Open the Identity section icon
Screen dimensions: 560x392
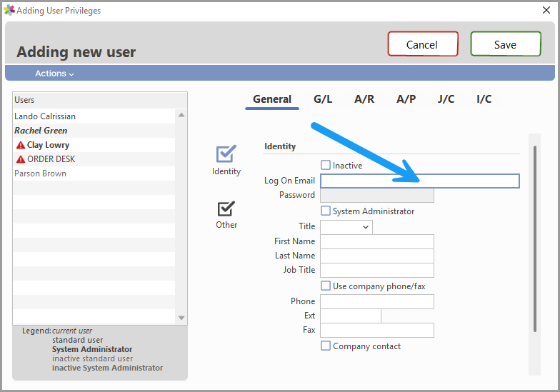coord(226,154)
